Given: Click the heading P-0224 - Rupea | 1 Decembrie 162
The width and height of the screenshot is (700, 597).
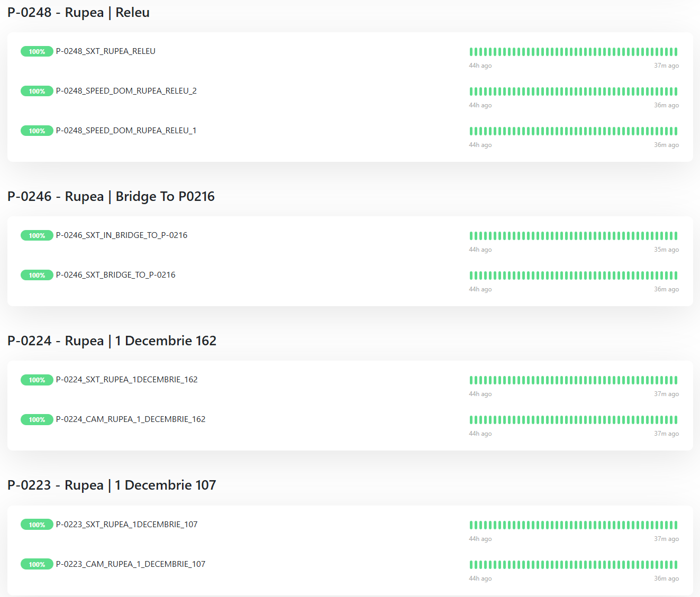Looking at the screenshot, I should click(x=112, y=341).
